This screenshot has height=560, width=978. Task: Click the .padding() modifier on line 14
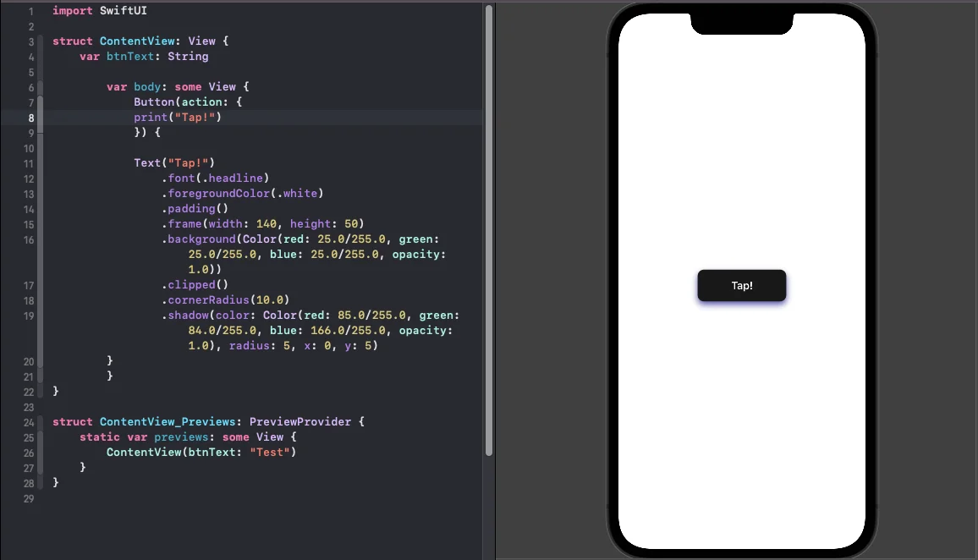(195, 209)
